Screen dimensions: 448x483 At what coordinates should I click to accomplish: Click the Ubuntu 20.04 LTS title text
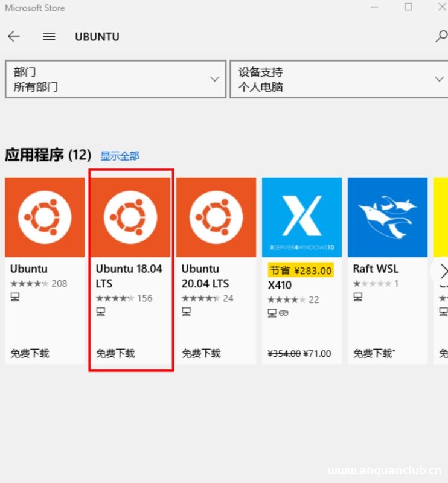(205, 276)
